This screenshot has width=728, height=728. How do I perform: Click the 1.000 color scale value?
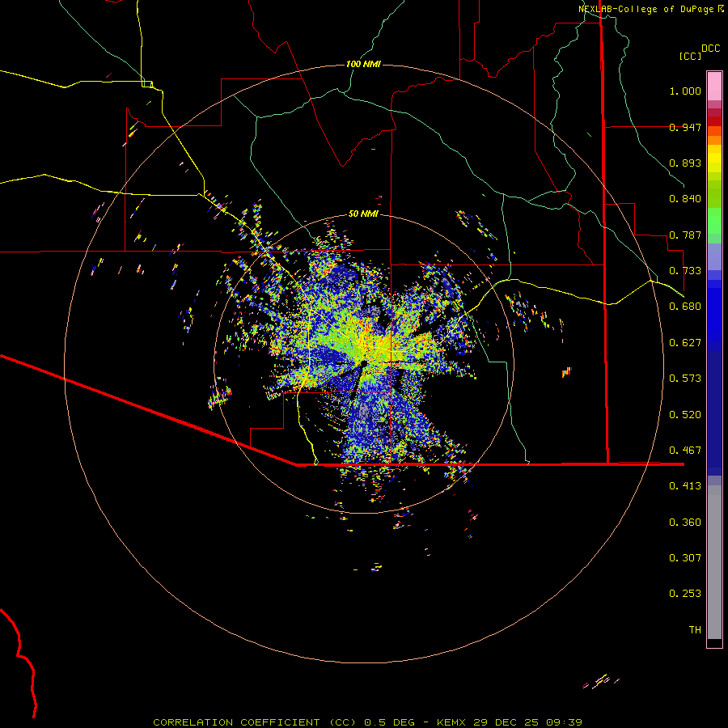[x=685, y=91]
